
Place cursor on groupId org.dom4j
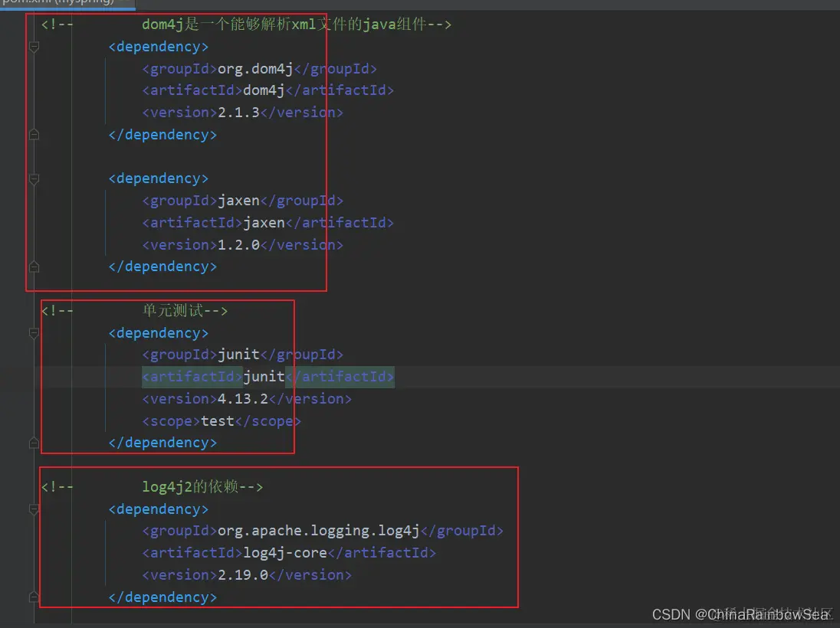(259, 69)
